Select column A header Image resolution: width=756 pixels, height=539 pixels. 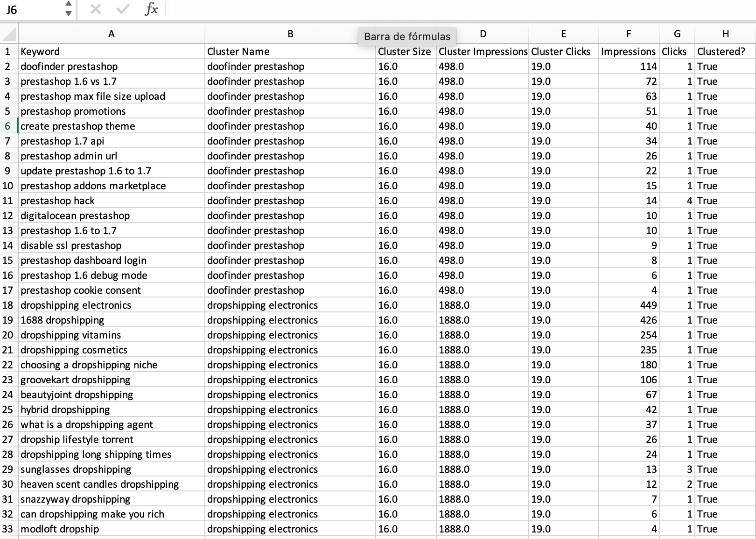111,34
